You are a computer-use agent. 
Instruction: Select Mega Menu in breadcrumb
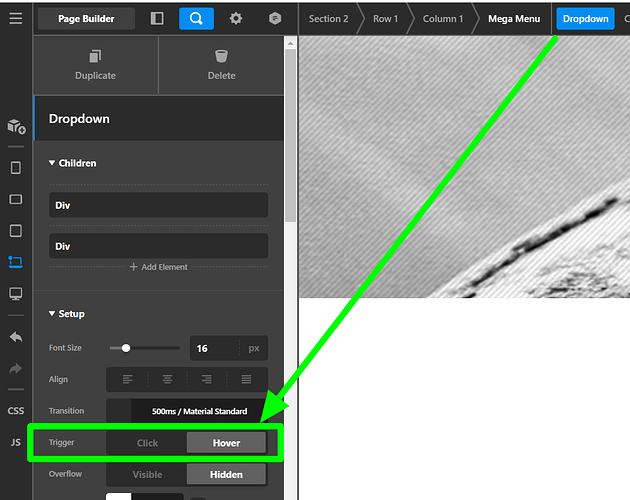(514, 19)
